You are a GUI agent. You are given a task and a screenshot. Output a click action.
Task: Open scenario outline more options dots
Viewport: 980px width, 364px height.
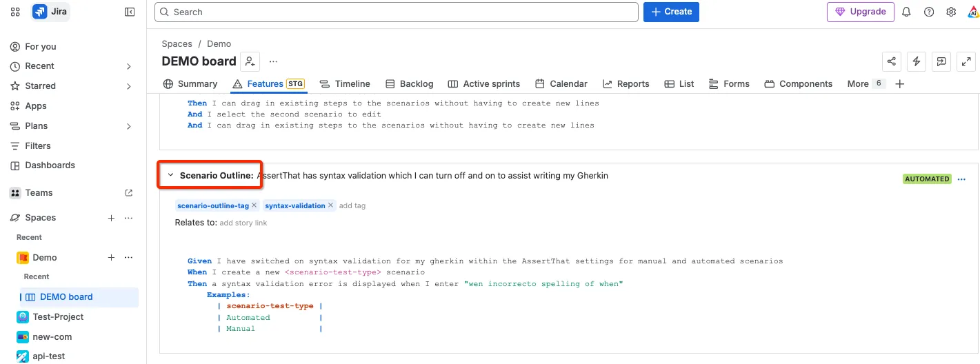pyautogui.click(x=962, y=179)
